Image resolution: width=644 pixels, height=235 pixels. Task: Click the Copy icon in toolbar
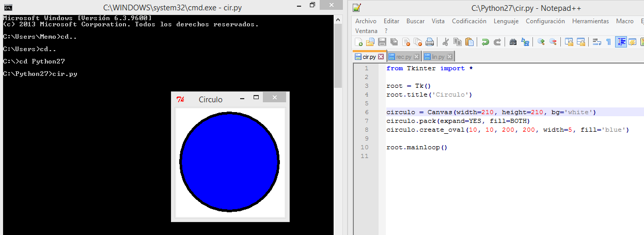click(x=458, y=42)
